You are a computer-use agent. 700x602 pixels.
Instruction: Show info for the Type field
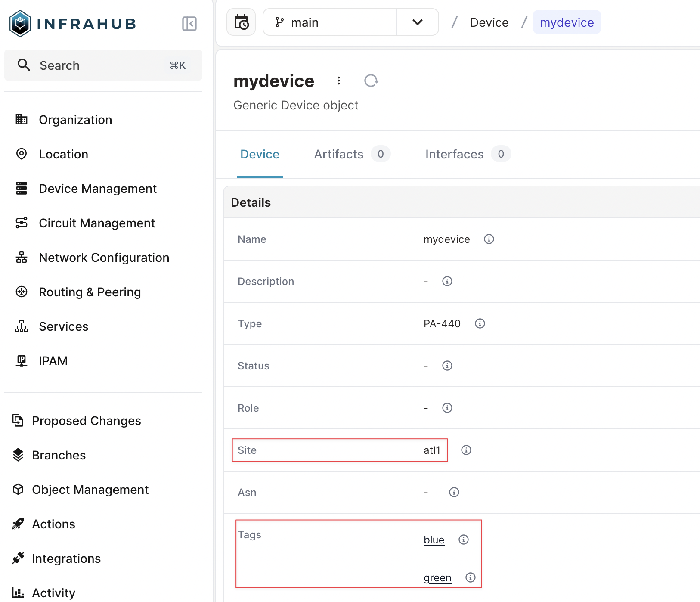[x=480, y=323]
